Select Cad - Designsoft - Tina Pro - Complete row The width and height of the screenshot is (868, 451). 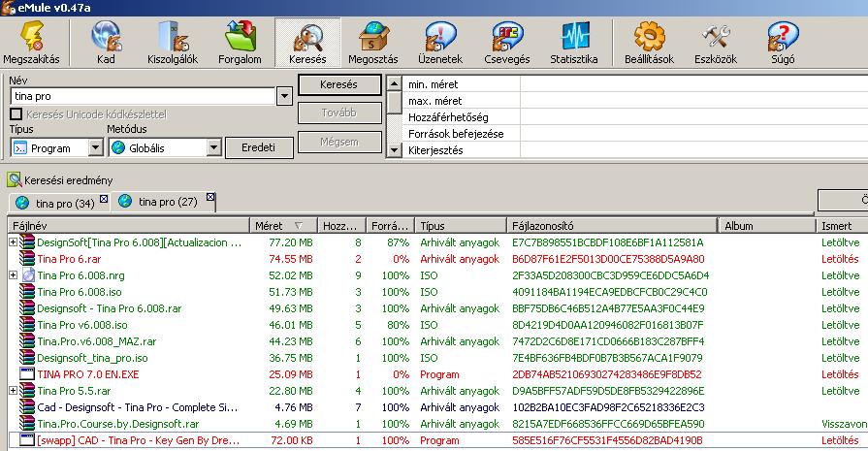pyautogui.click(x=437, y=407)
